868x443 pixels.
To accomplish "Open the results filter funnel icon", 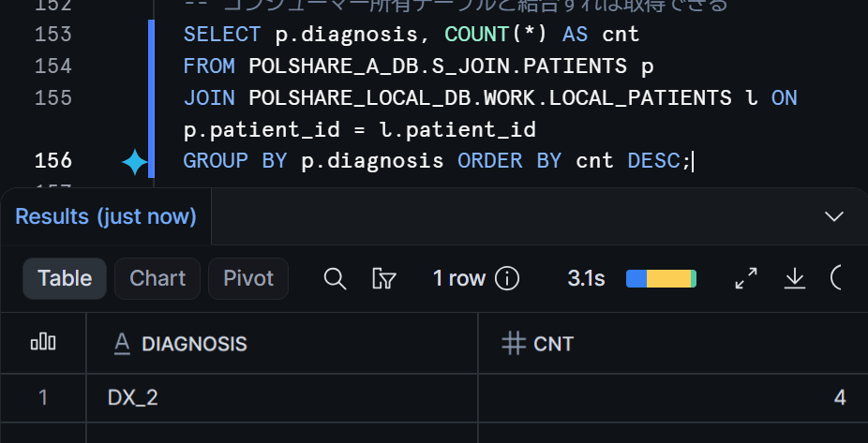I will tap(384, 279).
